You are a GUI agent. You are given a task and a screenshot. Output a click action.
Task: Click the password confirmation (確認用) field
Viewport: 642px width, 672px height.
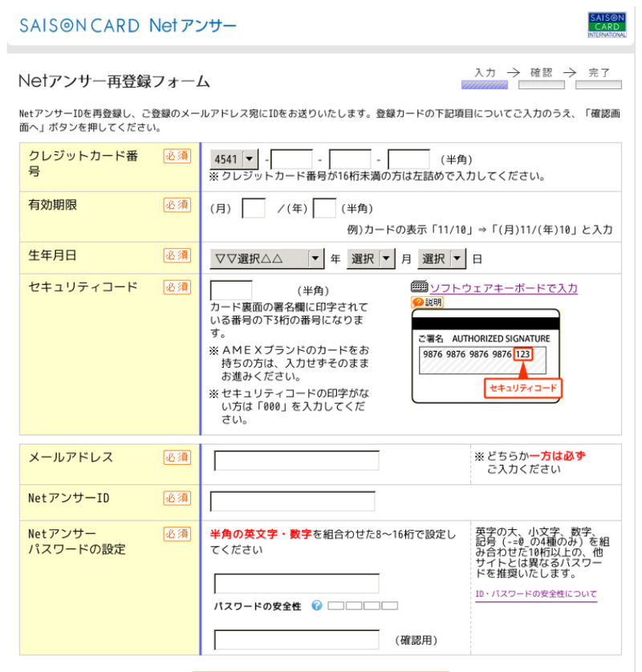pos(296,640)
